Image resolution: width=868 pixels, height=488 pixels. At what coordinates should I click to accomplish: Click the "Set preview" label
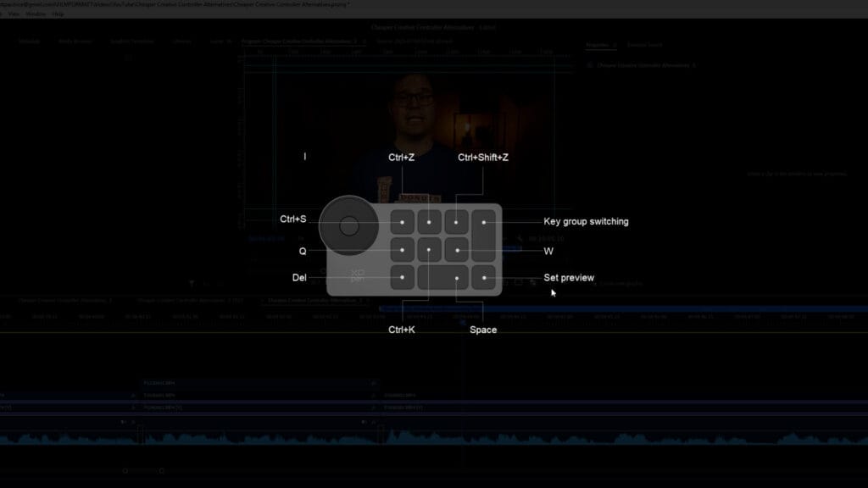569,278
